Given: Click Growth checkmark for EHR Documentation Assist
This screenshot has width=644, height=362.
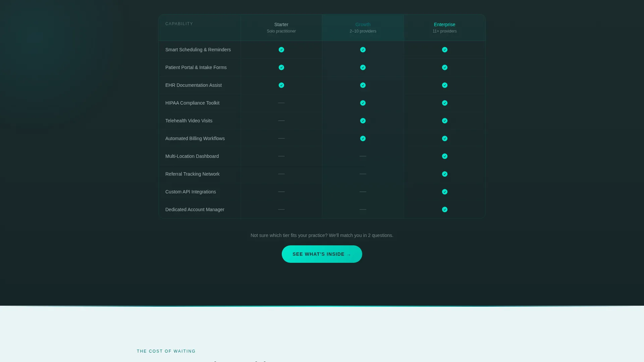Looking at the screenshot, I should [363, 85].
